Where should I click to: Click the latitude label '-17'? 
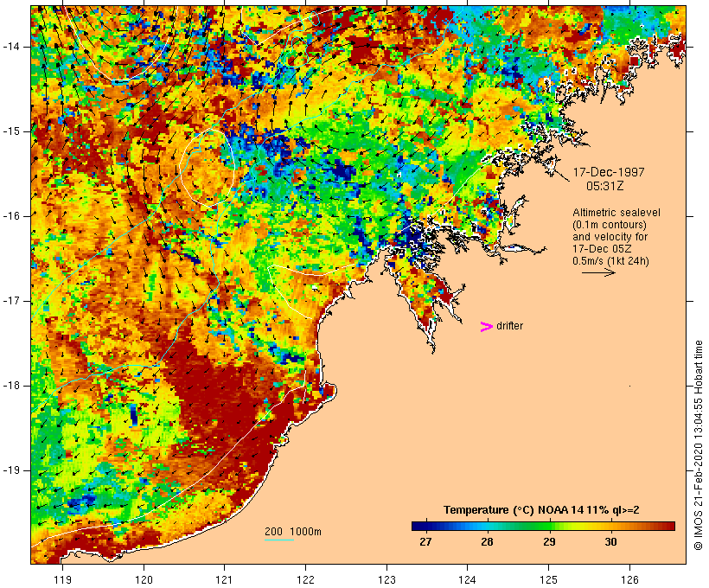[10, 301]
